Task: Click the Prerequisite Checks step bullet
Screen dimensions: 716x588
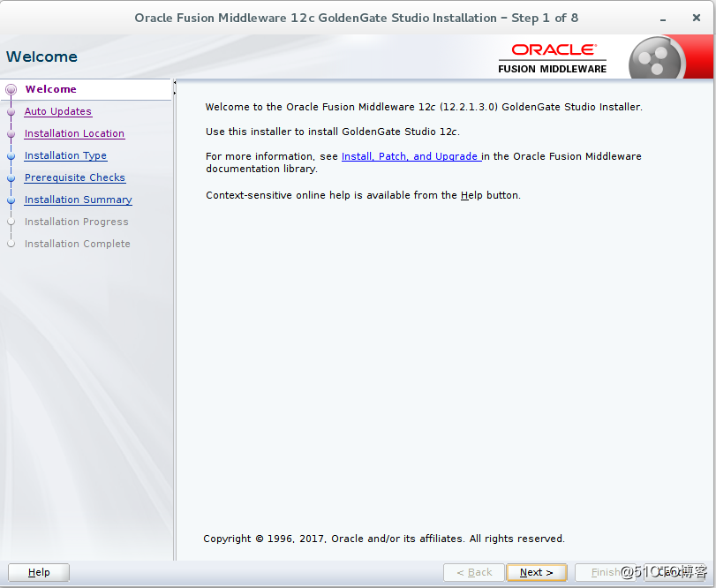Action: (x=11, y=178)
